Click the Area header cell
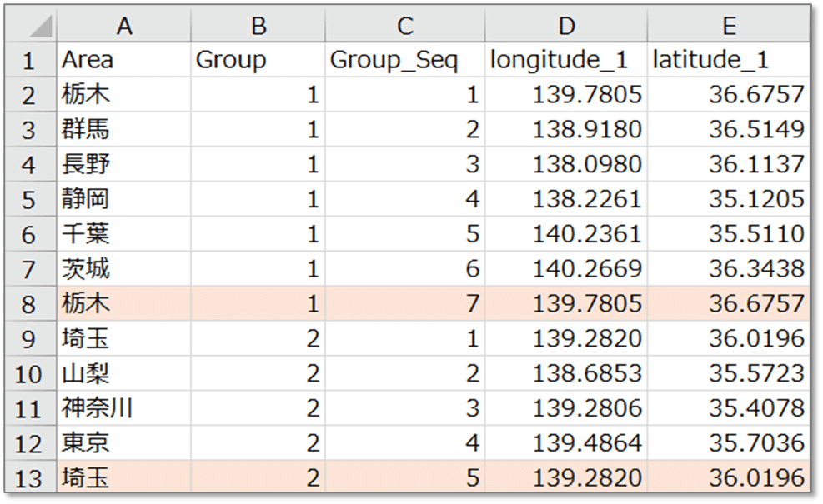 [x=124, y=60]
